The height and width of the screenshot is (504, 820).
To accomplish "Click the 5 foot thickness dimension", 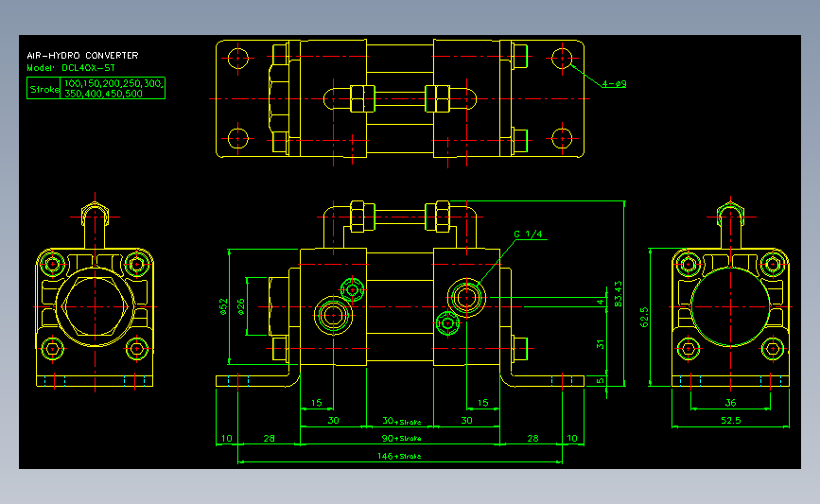I will (601, 381).
